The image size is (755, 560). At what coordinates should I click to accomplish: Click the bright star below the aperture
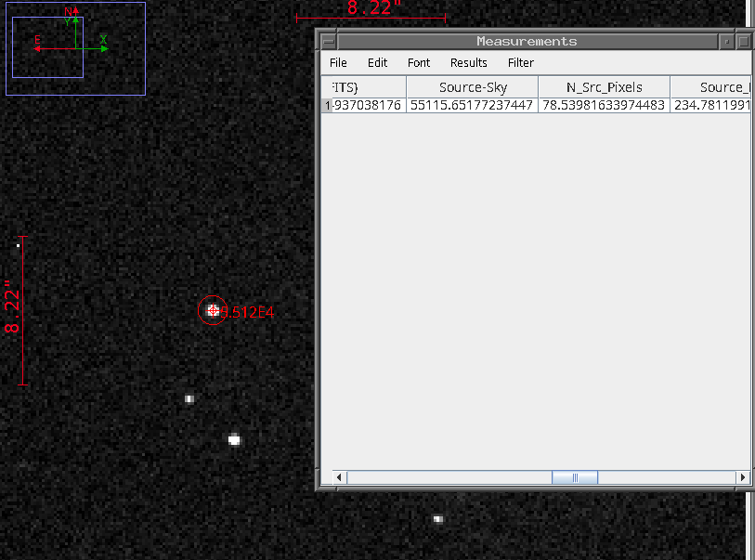tap(234, 440)
